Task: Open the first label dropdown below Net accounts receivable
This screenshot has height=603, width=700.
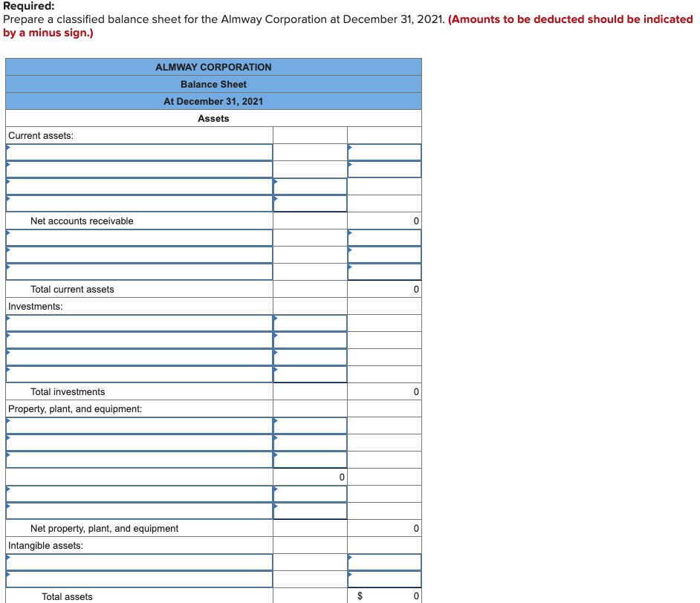Action: [x=137, y=237]
